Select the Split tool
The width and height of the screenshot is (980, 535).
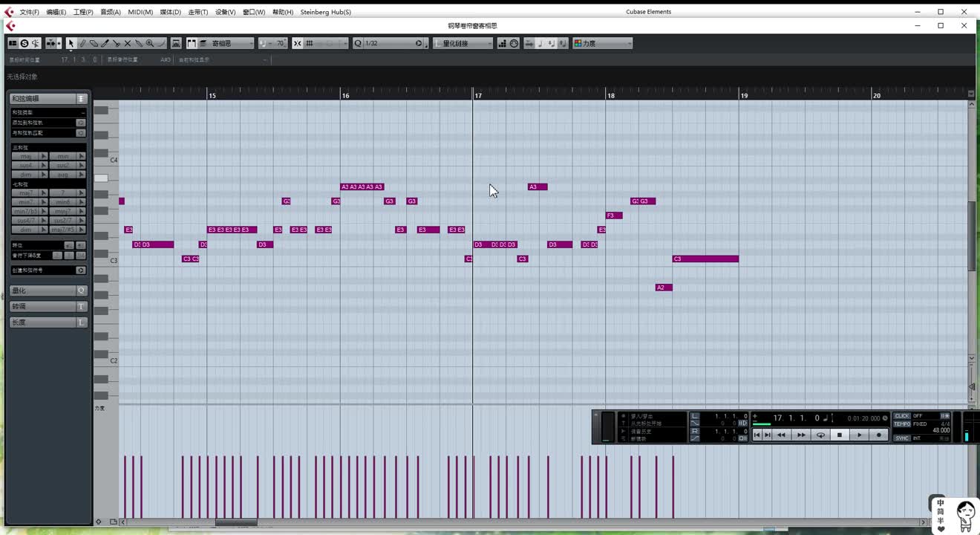[116, 43]
